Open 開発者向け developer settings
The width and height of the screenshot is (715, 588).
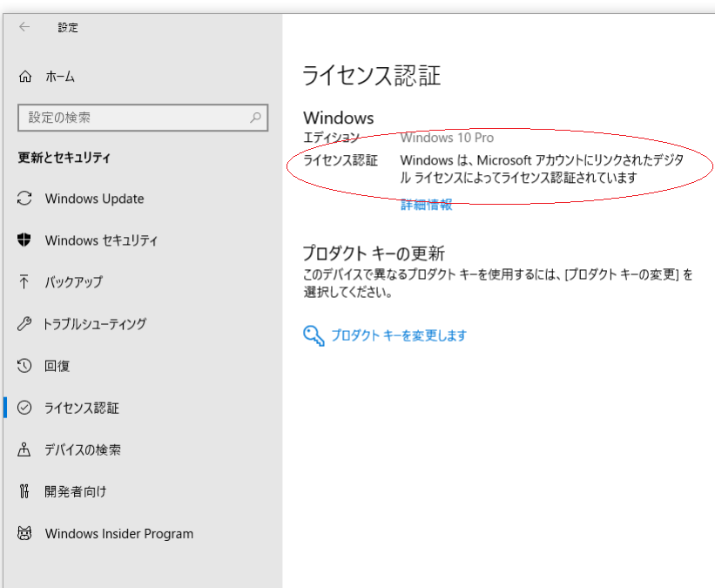pyautogui.click(x=75, y=491)
